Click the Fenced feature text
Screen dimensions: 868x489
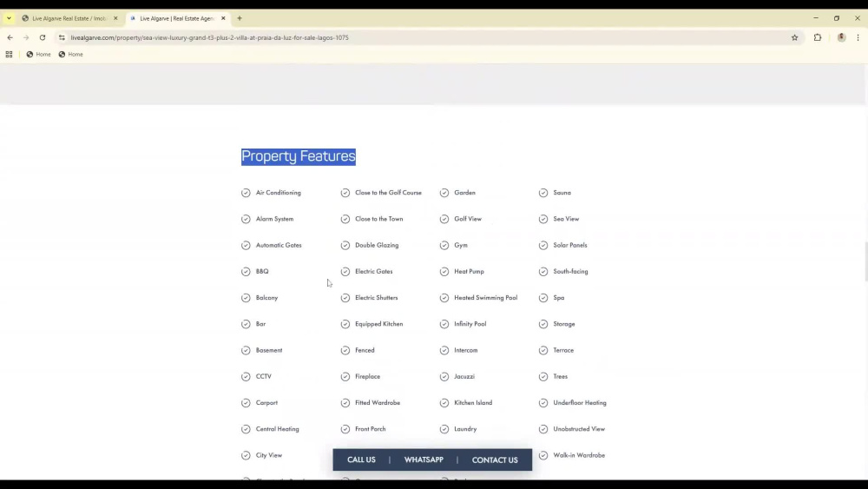click(x=365, y=350)
